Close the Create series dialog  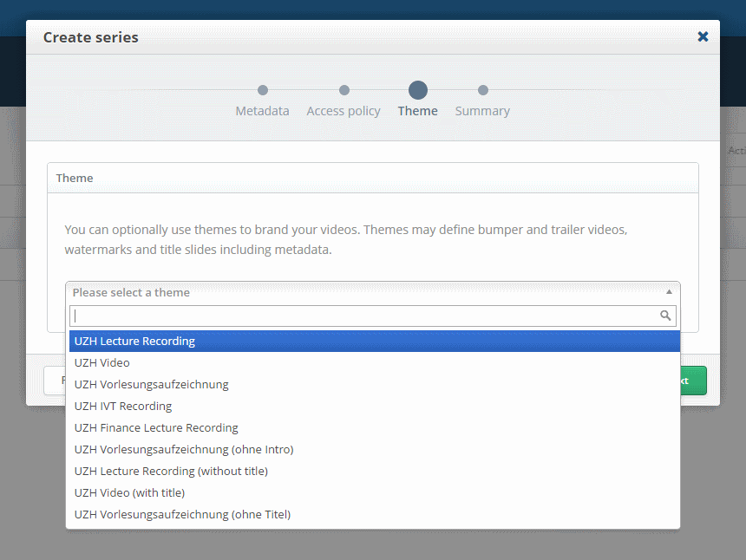click(703, 36)
